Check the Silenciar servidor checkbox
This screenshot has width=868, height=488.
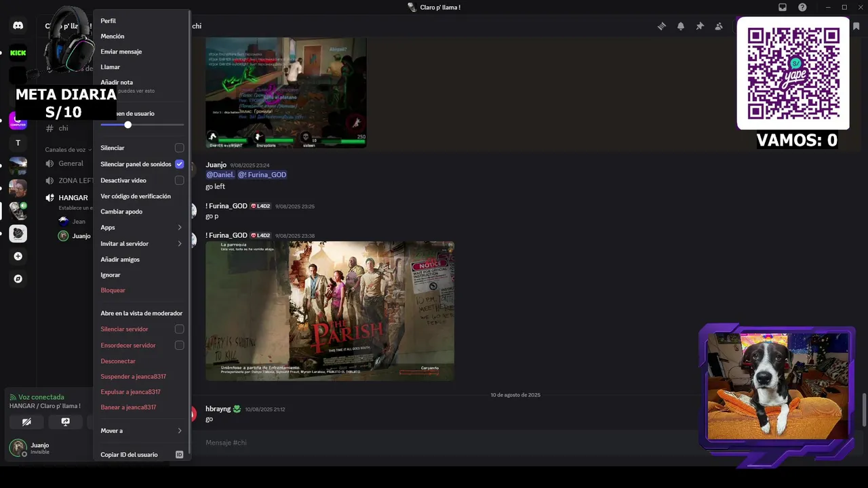point(179,329)
